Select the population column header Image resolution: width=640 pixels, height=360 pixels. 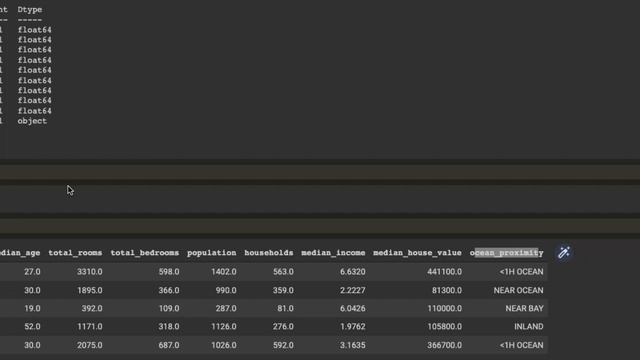211,253
